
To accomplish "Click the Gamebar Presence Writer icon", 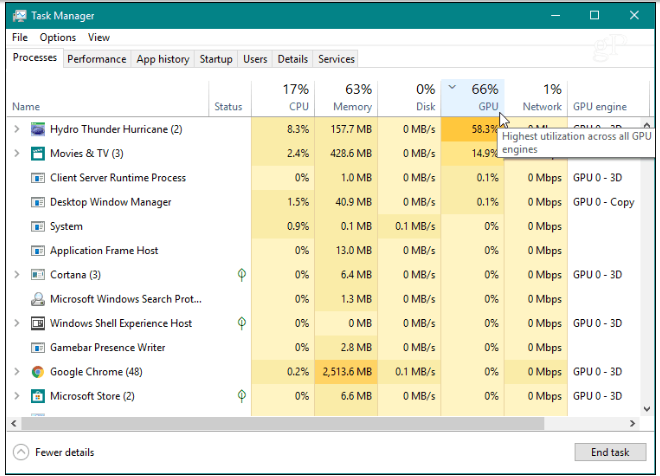I will click(38, 348).
